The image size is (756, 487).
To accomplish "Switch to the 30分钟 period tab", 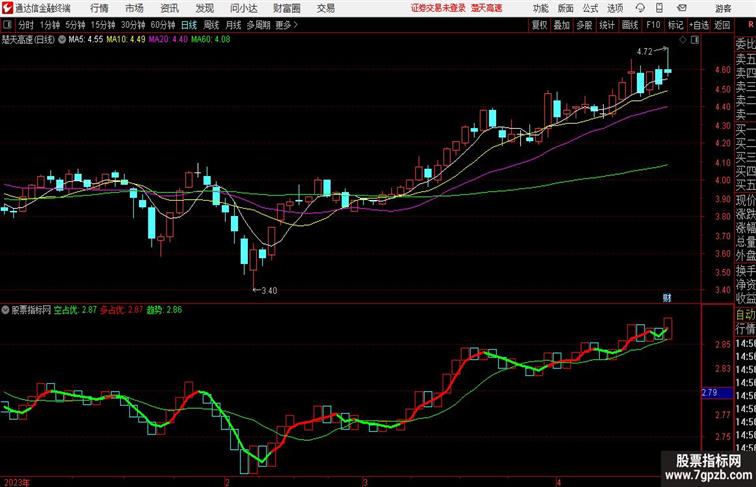I will (133, 25).
